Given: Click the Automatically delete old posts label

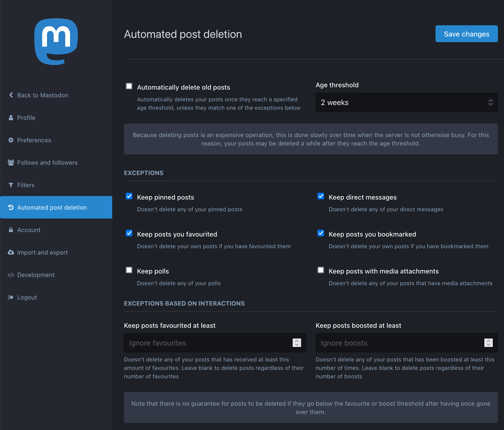Looking at the screenshot, I should tap(184, 87).
